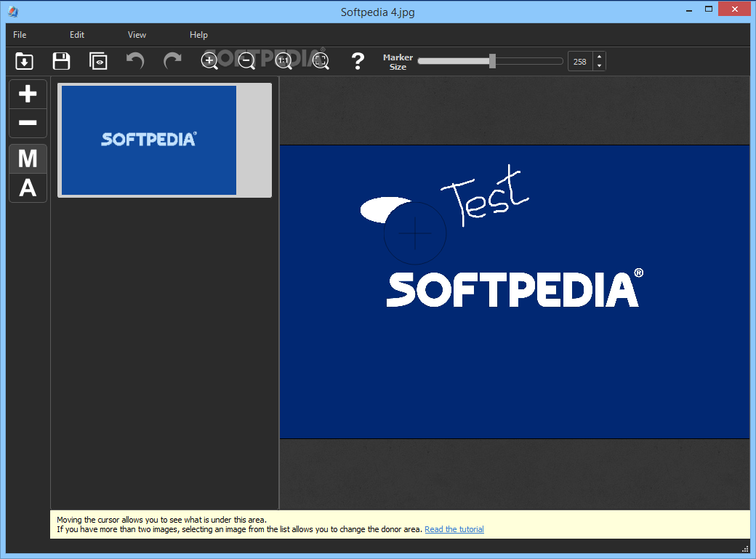Open the Help menu
The height and width of the screenshot is (559, 756).
pyautogui.click(x=198, y=35)
